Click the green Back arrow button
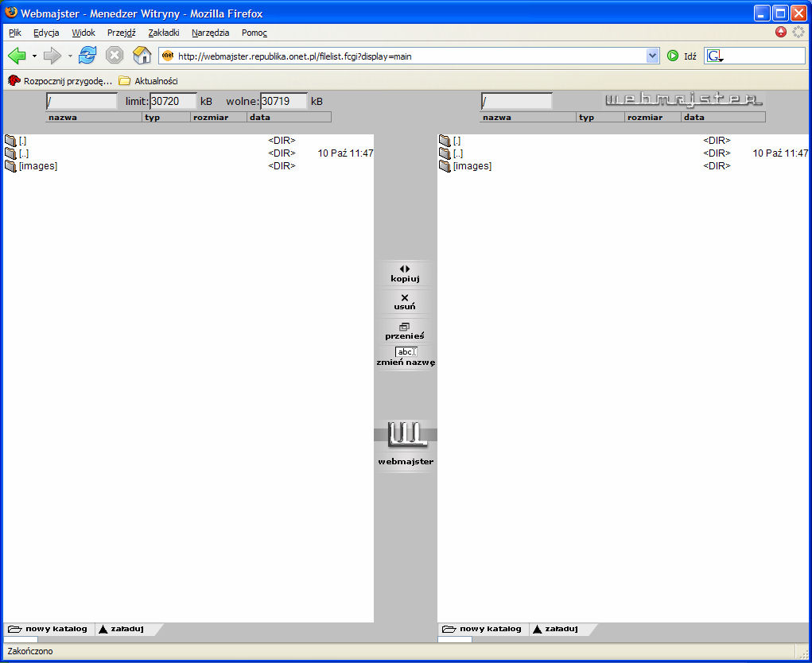812x663 pixels. [17, 56]
